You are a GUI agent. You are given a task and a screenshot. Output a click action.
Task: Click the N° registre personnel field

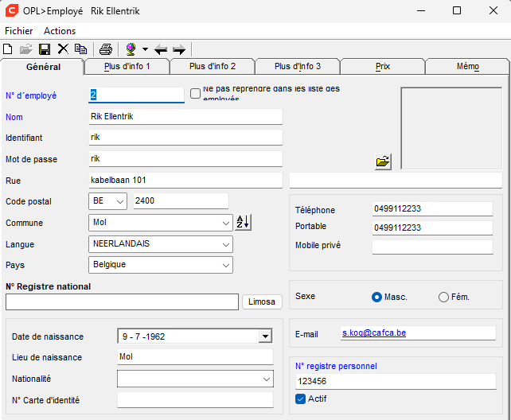tap(396, 381)
